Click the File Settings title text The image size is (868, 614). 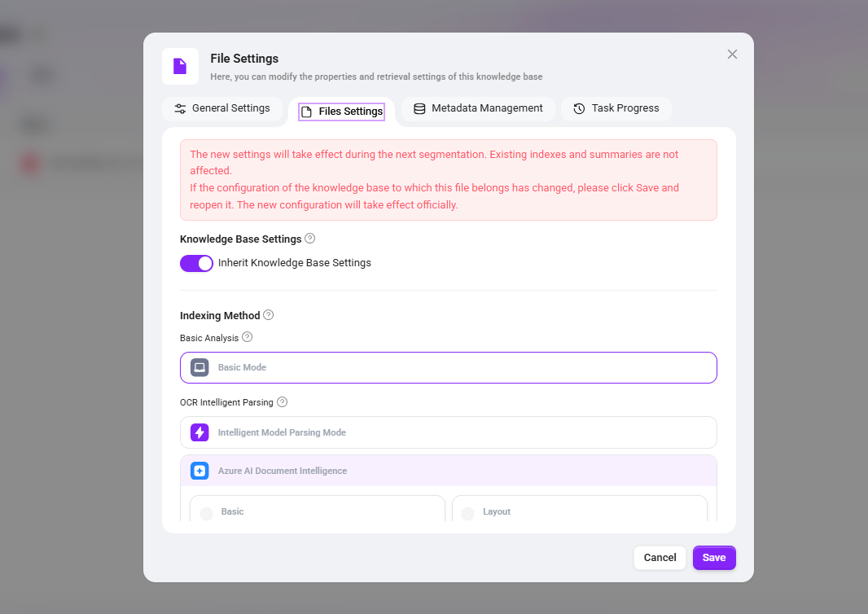point(244,59)
